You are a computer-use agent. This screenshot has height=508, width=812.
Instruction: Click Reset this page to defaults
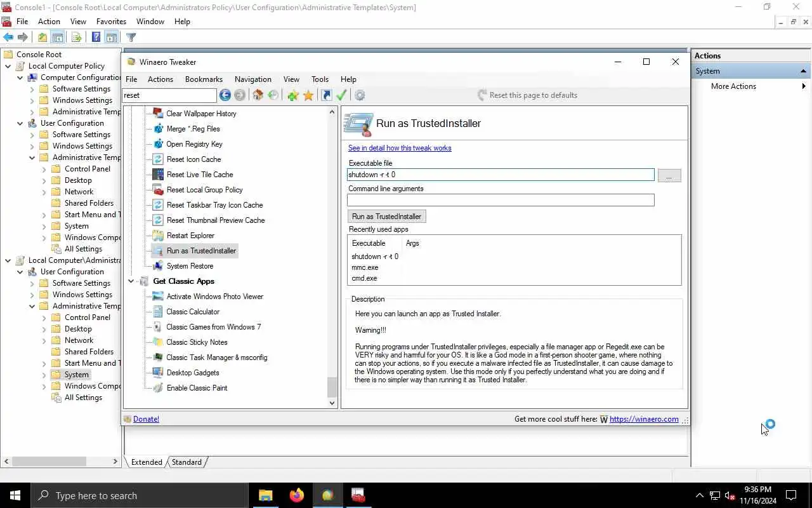tap(527, 95)
